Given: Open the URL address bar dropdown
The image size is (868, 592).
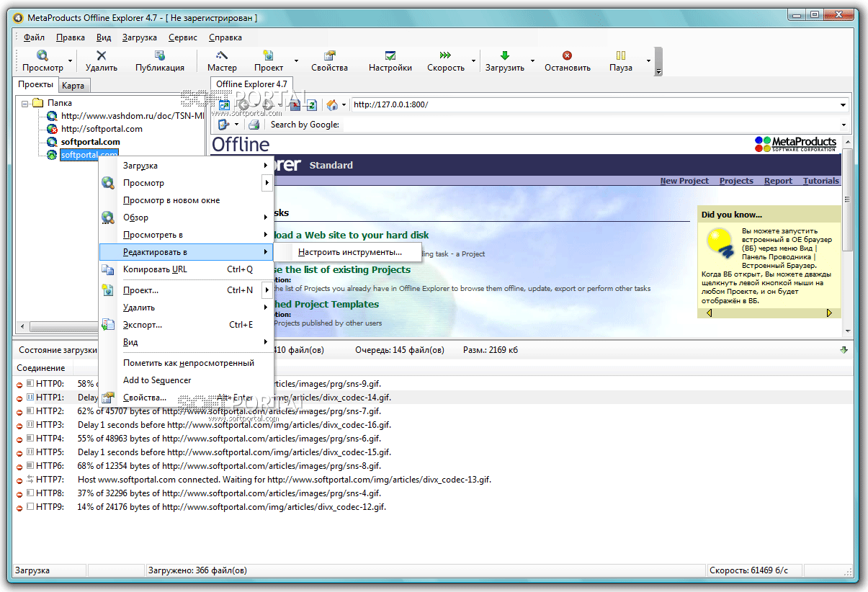Looking at the screenshot, I should [x=844, y=105].
